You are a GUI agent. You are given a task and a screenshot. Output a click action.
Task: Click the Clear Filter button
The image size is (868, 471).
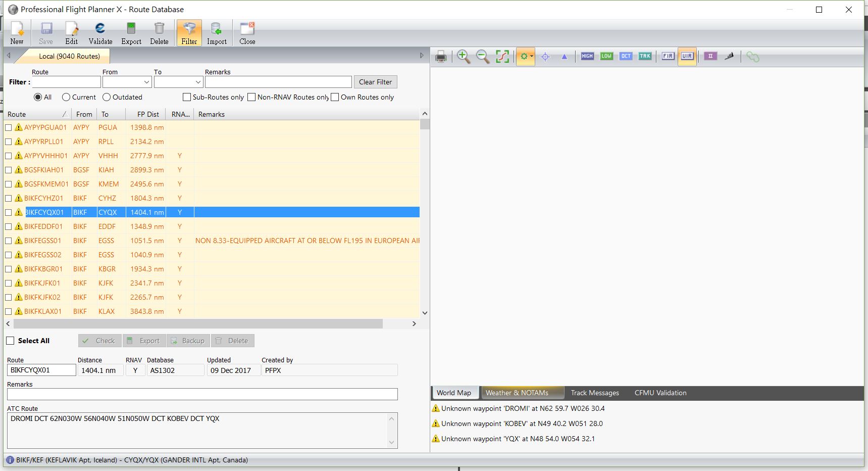375,82
